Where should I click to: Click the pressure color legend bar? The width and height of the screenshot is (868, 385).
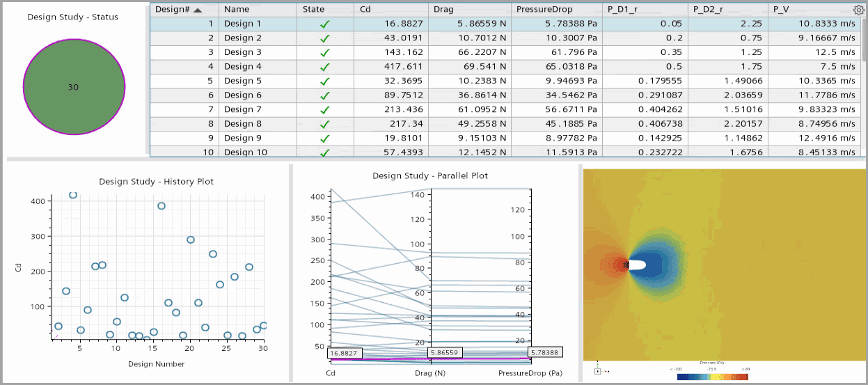pos(712,377)
